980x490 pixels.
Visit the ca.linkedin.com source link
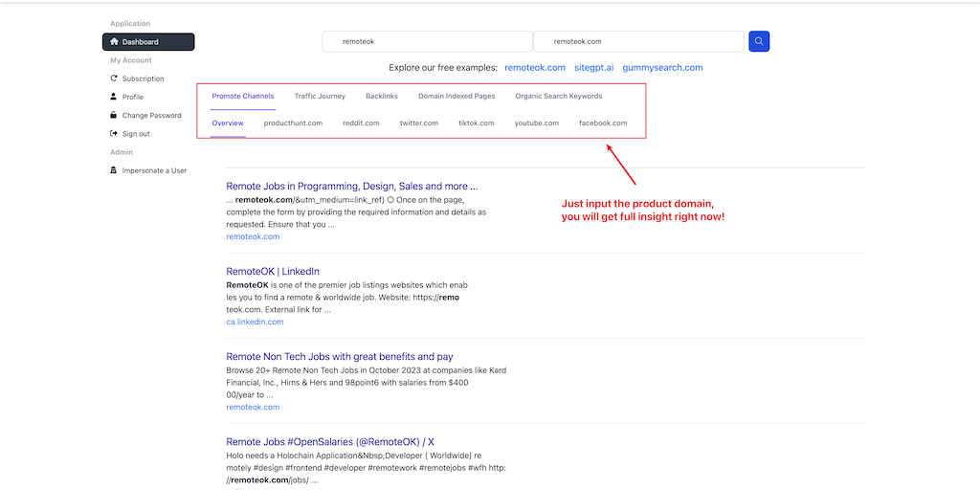click(255, 323)
